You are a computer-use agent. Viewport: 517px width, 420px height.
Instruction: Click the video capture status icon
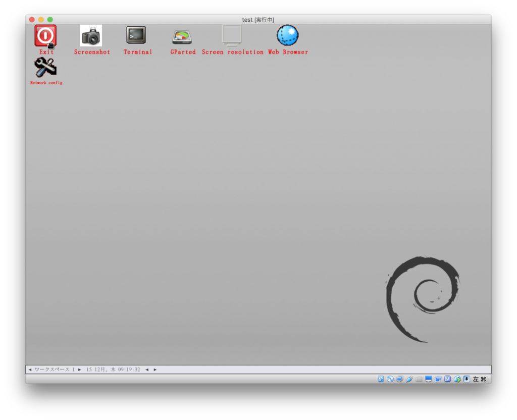pyautogui.click(x=438, y=379)
